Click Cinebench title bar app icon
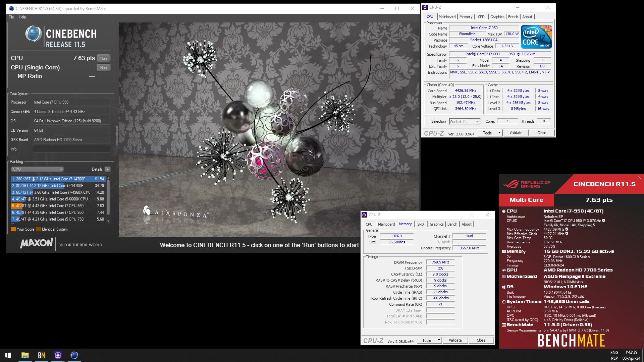This screenshot has width=644, height=362. pos(12,8)
